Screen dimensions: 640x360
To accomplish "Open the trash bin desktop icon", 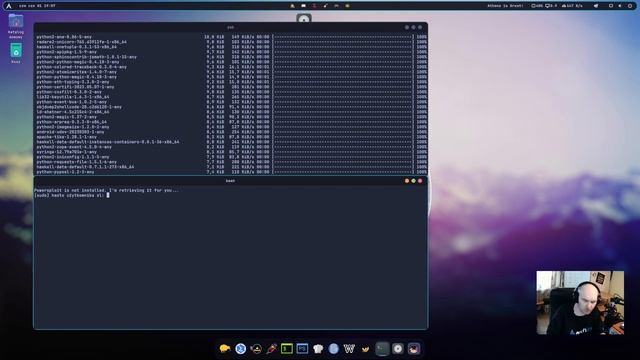I will point(16,51).
